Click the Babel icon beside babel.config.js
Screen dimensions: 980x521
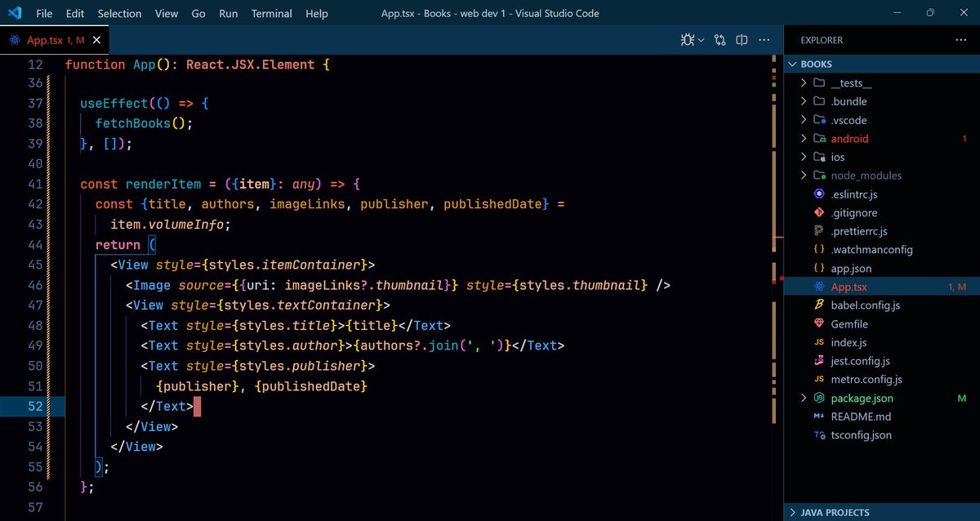(x=819, y=305)
